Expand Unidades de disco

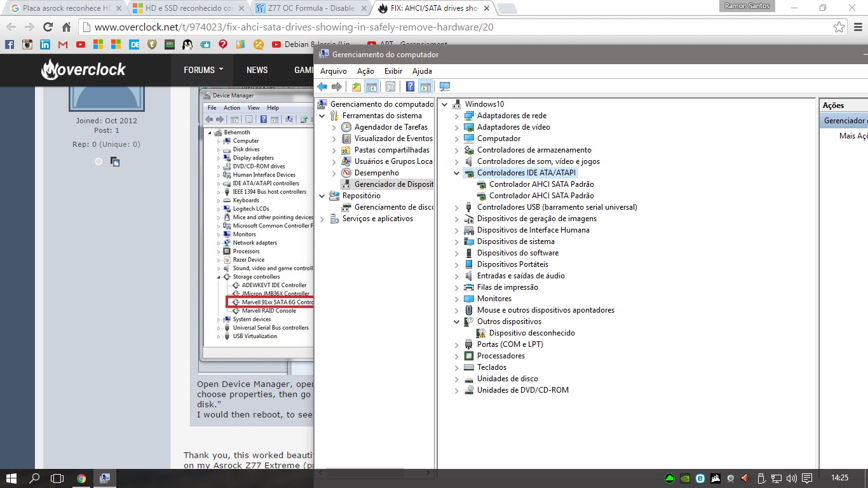pos(456,379)
